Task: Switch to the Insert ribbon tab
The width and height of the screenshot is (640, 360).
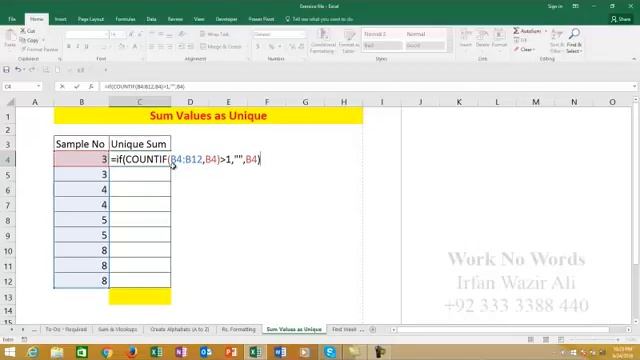Action: [x=60, y=19]
